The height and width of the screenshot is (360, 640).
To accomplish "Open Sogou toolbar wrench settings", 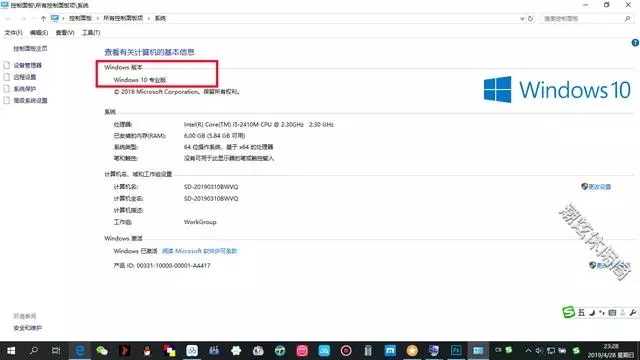I will point(632,313).
